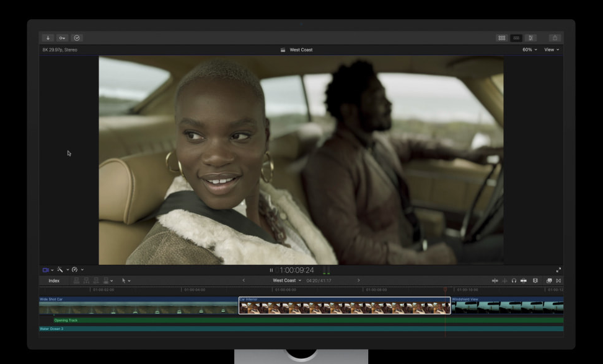Click the Share export icon
Screen dimensions: 603x364
555,38
